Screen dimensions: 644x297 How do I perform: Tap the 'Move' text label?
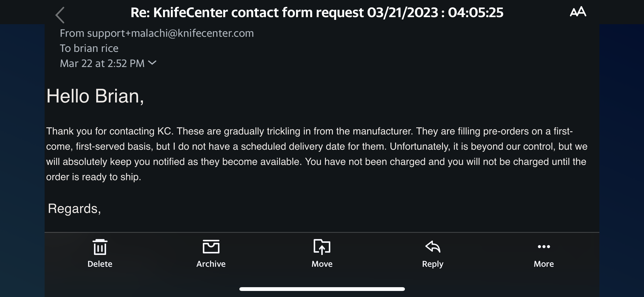pyautogui.click(x=322, y=264)
